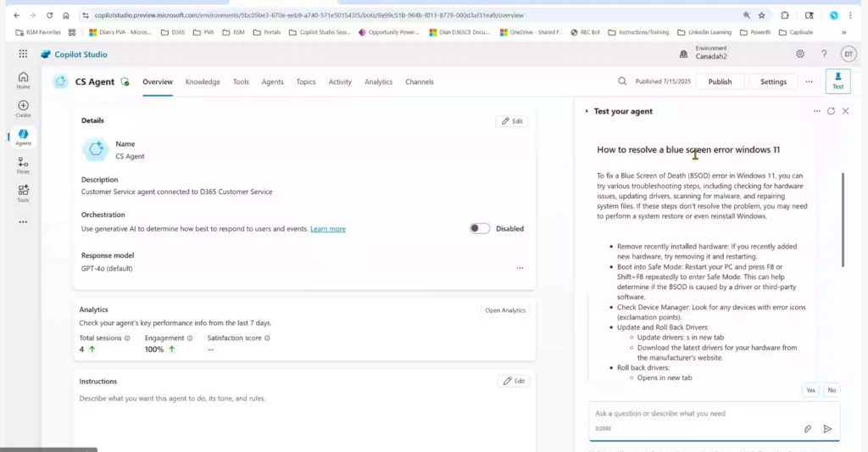Open the Tools tab

coord(241,81)
